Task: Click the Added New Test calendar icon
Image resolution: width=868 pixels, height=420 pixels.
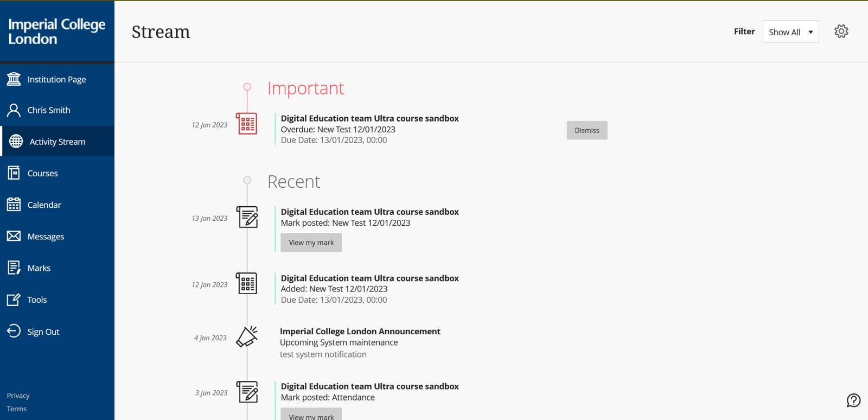Action: [x=247, y=284]
